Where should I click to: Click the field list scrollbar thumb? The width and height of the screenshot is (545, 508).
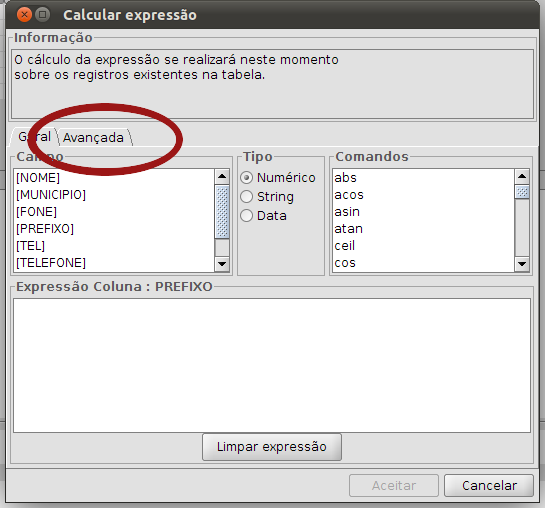(x=222, y=212)
